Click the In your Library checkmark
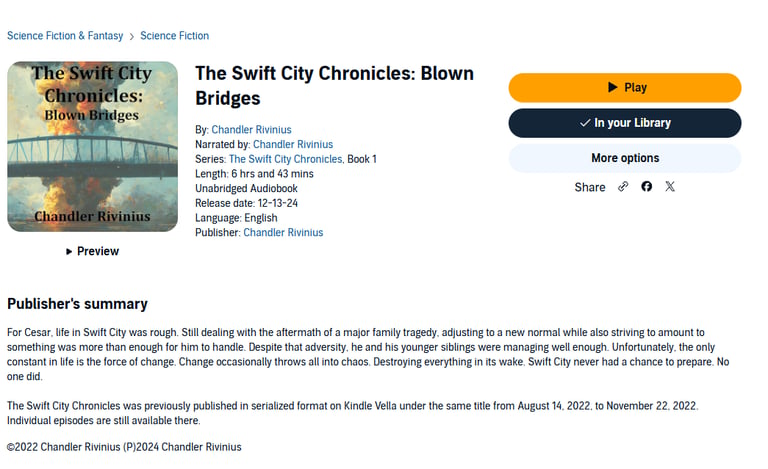Viewport: 768px width, 469px height. click(x=585, y=123)
